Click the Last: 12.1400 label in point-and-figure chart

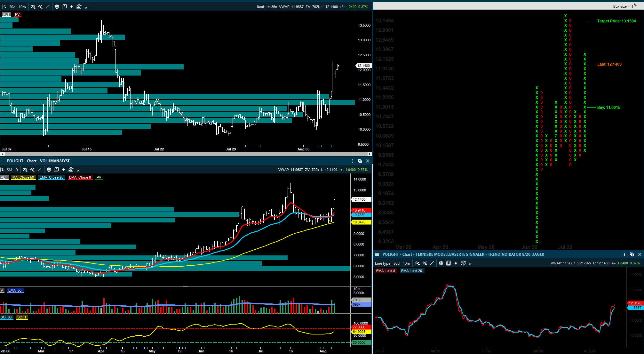[x=609, y=64]
